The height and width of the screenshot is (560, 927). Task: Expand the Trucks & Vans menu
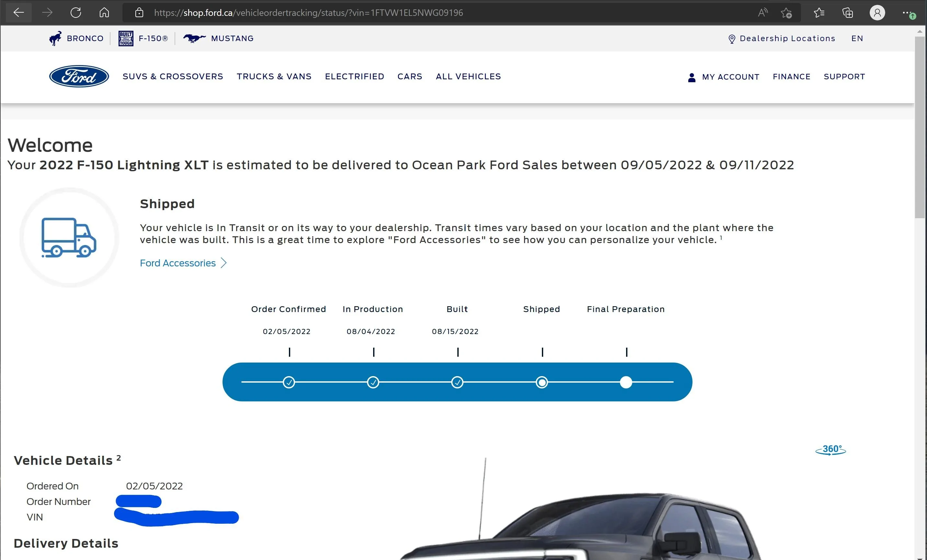[x=274, y=76]
